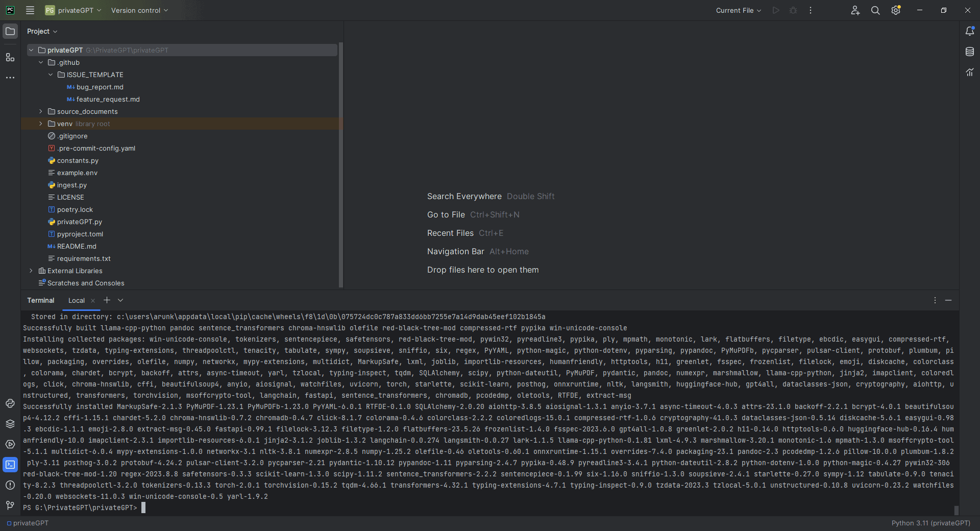
Task: Open the Layers stack tool window icon
Action: click(x=10, y=424)
